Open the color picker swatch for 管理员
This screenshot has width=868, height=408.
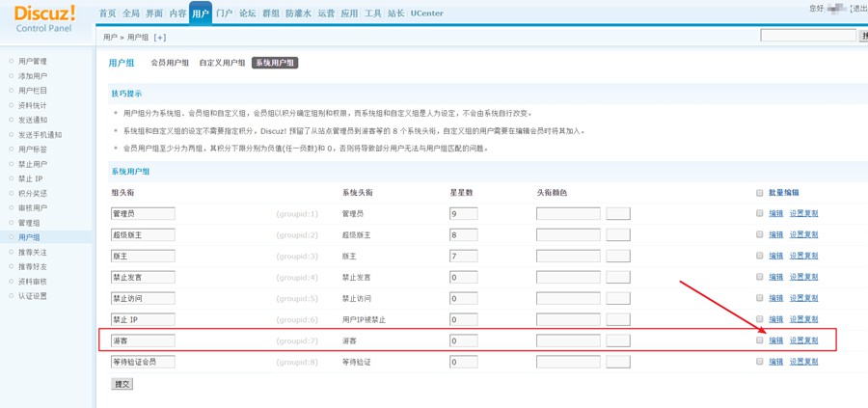point(617,213)
